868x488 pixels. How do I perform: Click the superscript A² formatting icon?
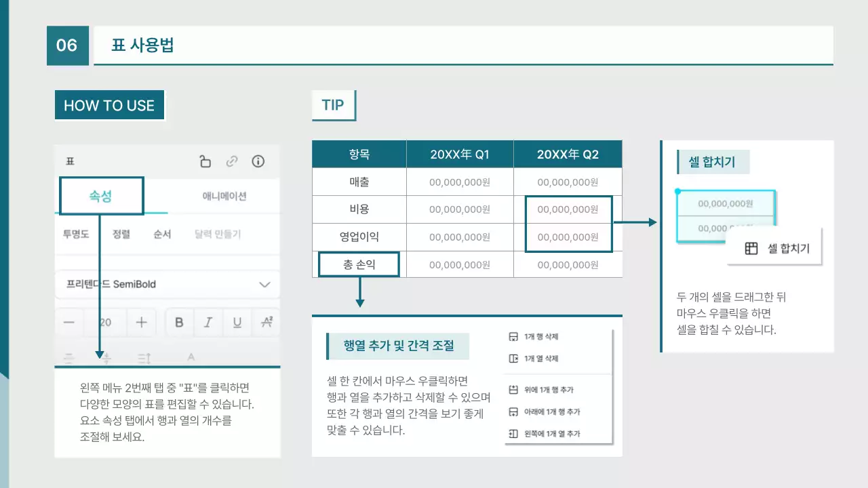[x=267, y=323]
